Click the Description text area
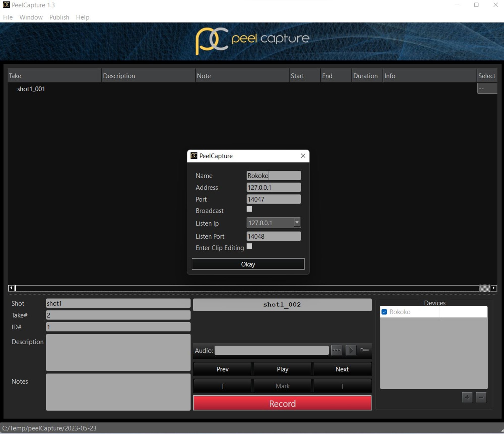Screen dimensions: 504x434 tap(118, 352)
